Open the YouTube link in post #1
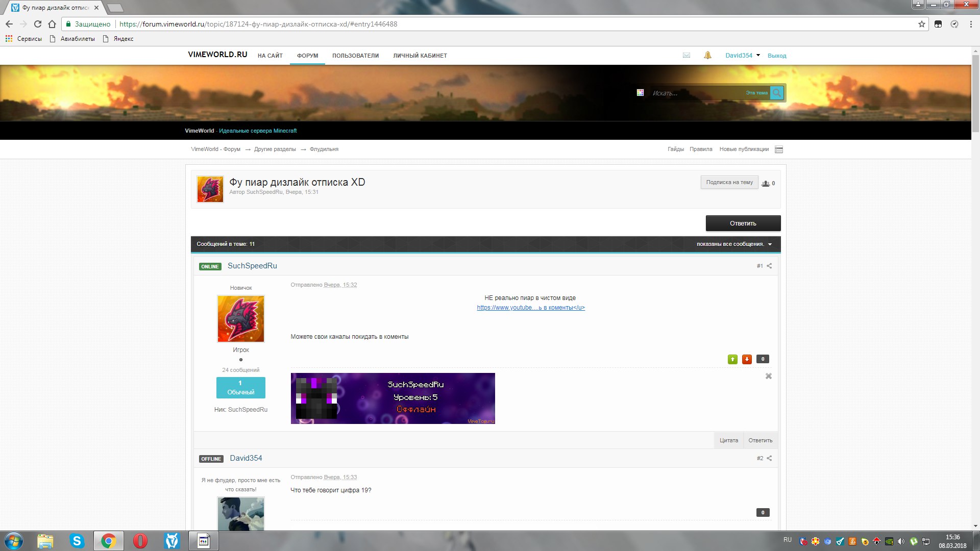Image resolution: width=980 pixels, height=551 pixels. coord(531,308)
